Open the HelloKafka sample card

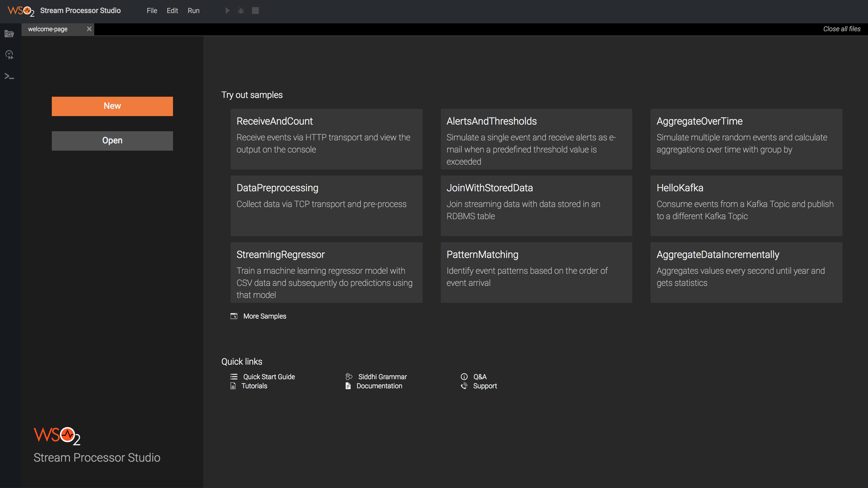[x=746, y=205]
